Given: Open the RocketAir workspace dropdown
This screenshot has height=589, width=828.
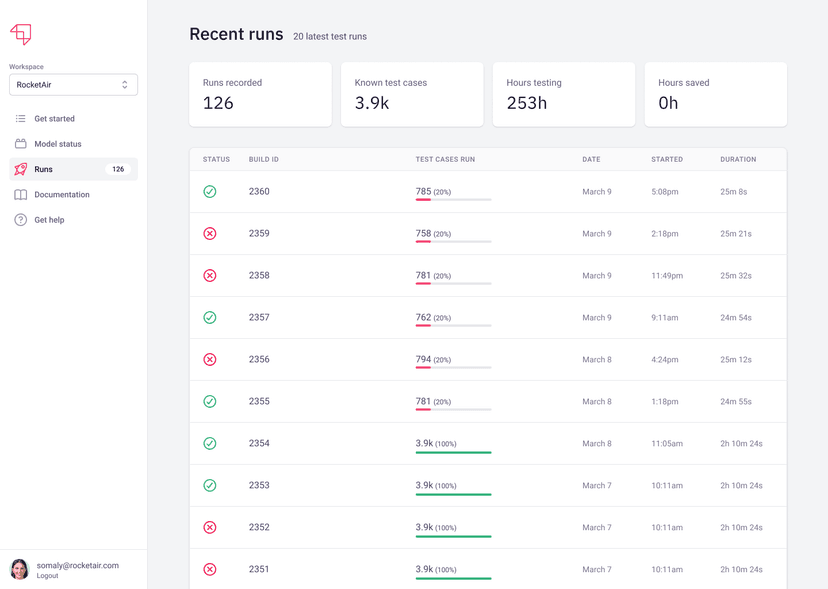Looking at the screenshot, I should 73,85.
